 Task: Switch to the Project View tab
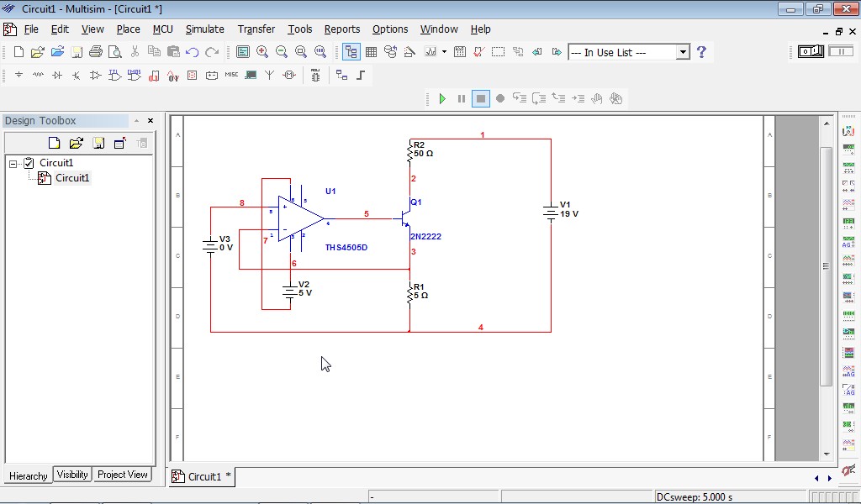coord(122,475)
